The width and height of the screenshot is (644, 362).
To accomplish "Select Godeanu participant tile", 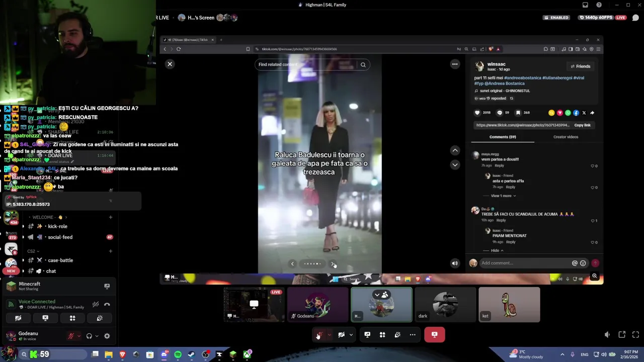I will pyautogui.click(x=317, y=304).
